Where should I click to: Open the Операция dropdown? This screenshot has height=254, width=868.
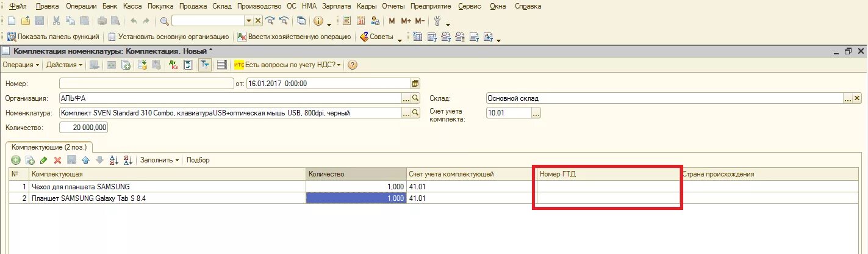click(x=21, y=65)
